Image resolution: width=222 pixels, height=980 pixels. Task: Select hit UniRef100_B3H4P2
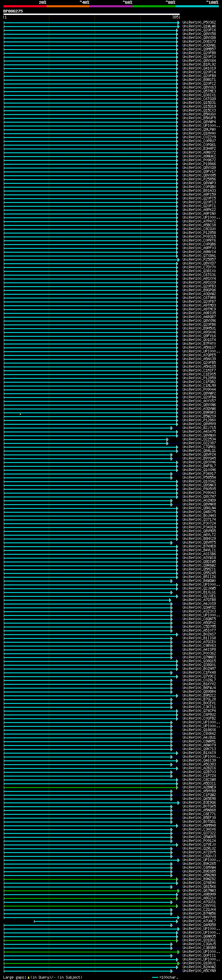click(x=199, y=148)
